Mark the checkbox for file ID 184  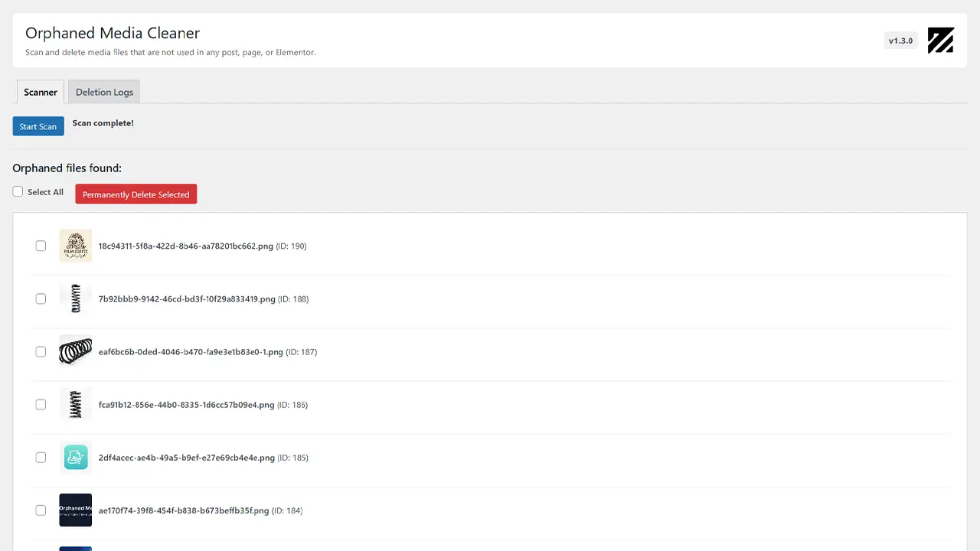(x=41, y=510)
